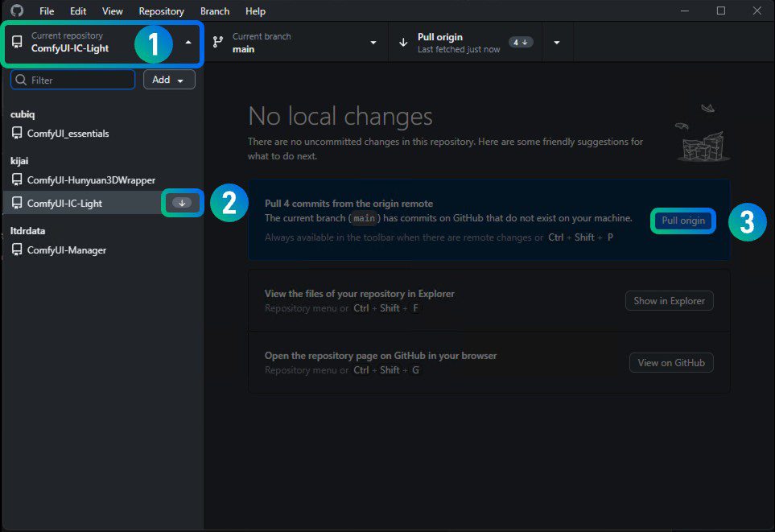Click the Show in Explorer button
This screenshot has height=532, width=775.
click(x=670, y=301)
